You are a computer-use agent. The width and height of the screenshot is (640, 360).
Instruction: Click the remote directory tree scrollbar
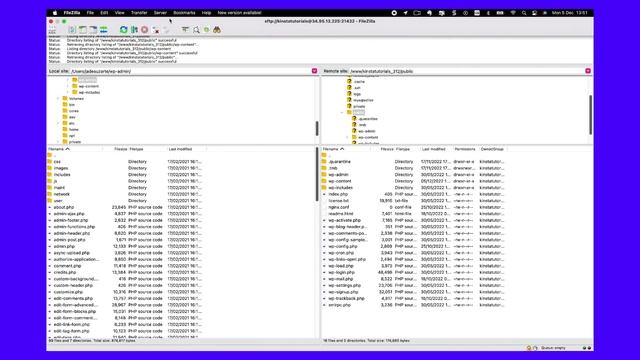click(x=590, y=115)
